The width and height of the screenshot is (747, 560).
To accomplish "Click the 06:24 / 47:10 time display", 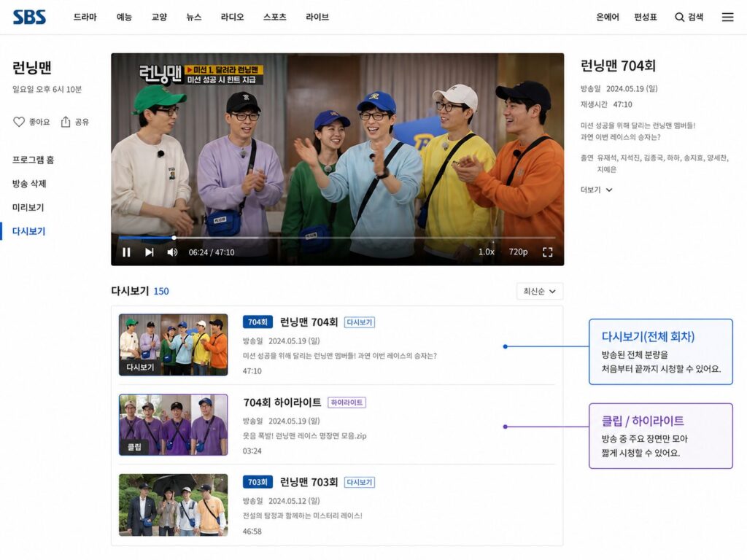I will [212, 252].
